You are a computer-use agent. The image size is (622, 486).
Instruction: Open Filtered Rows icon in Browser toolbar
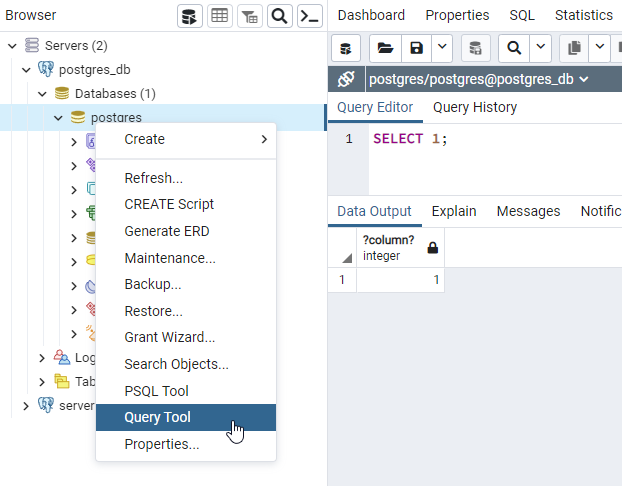point(250,16)
